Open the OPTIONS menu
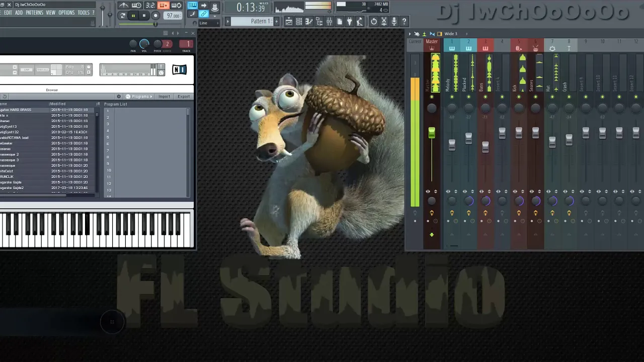644x362 pixels. pyautogui.click(x=66, y=13)
